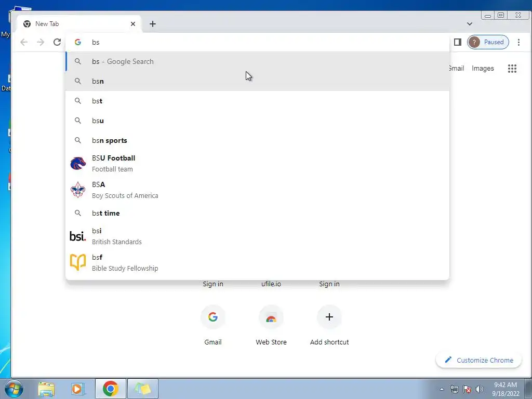Pick the 'bsn sports' suggestion

coord(257,140)
